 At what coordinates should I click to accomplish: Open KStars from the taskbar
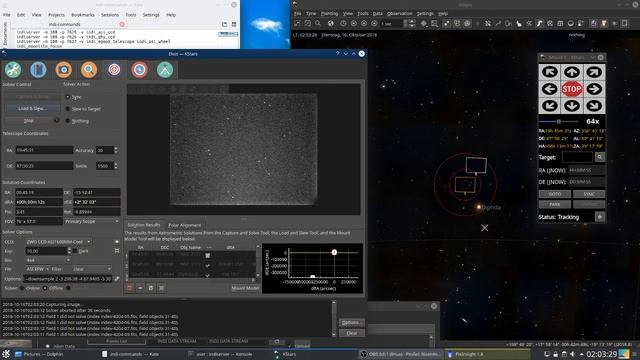tap(289, 354)
